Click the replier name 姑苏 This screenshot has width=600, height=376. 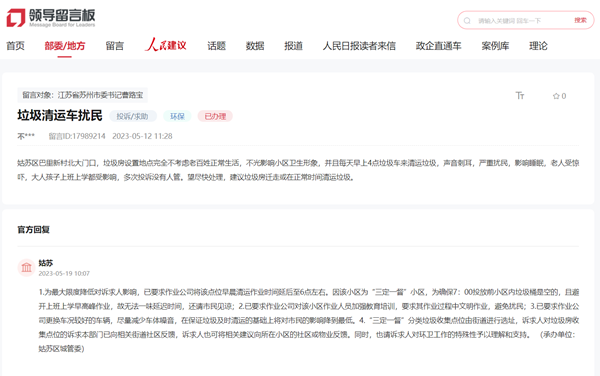tap(46, 263)
